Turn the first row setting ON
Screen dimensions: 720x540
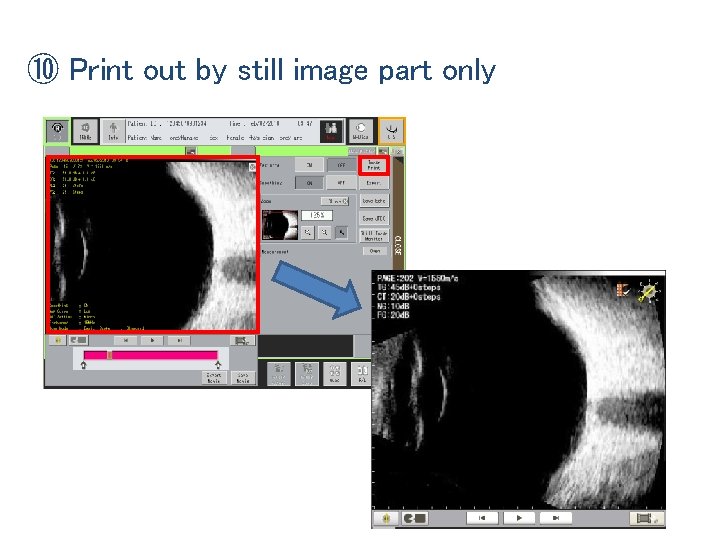pyautogui.click(x=309, y=165)
